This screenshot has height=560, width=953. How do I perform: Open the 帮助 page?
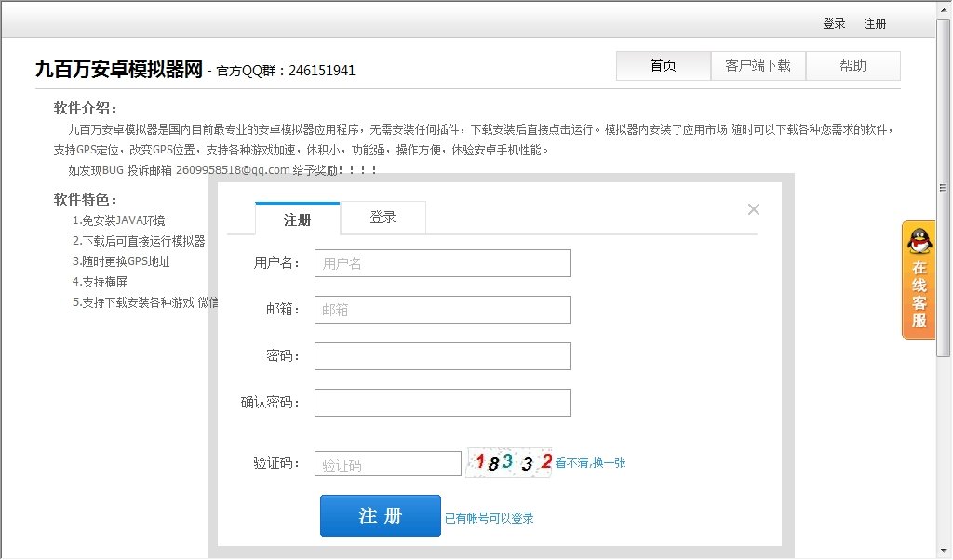[852, 65]
